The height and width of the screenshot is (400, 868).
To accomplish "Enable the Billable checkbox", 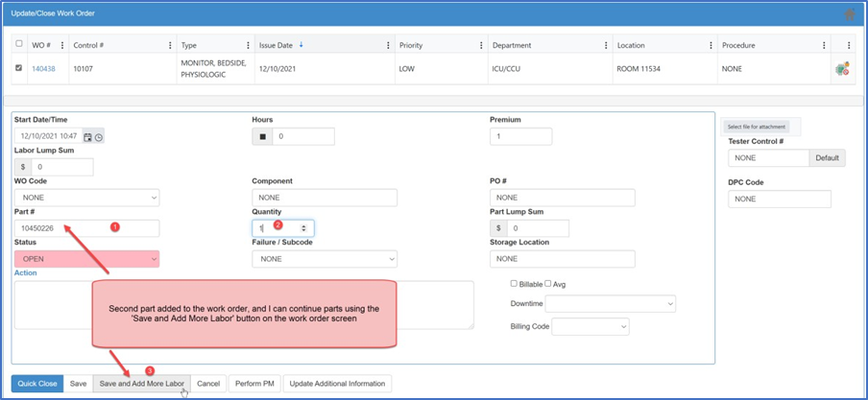I will click(516, 284).
